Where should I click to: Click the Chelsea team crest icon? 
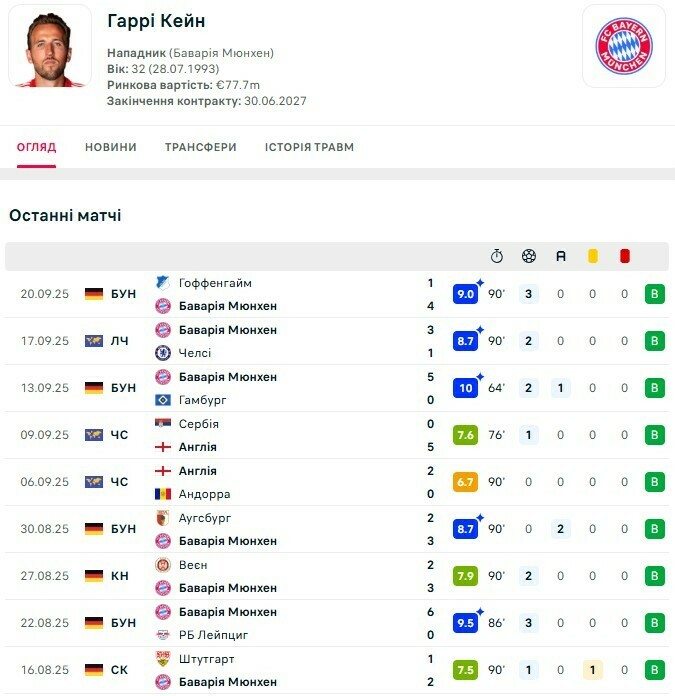pos(163,353)
